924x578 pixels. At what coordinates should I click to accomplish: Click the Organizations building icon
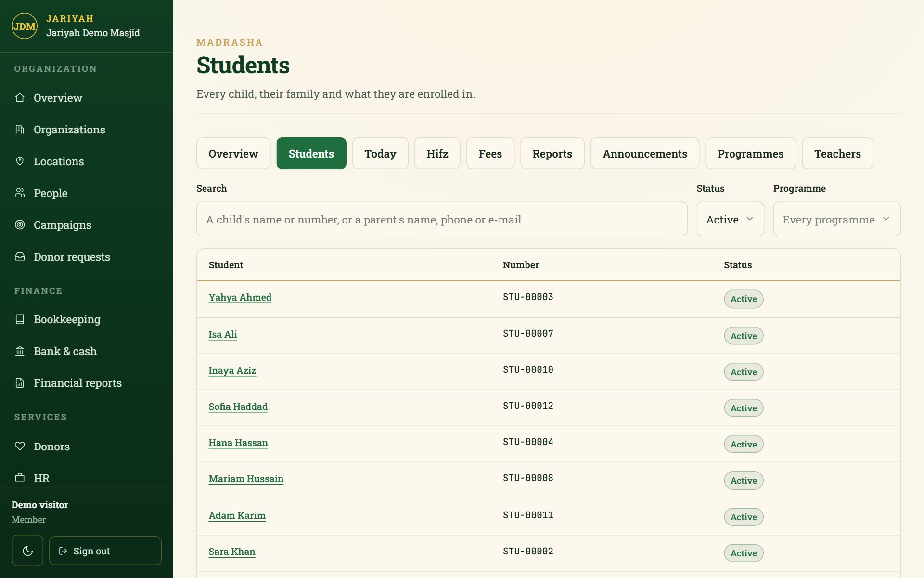click(20, 130)
